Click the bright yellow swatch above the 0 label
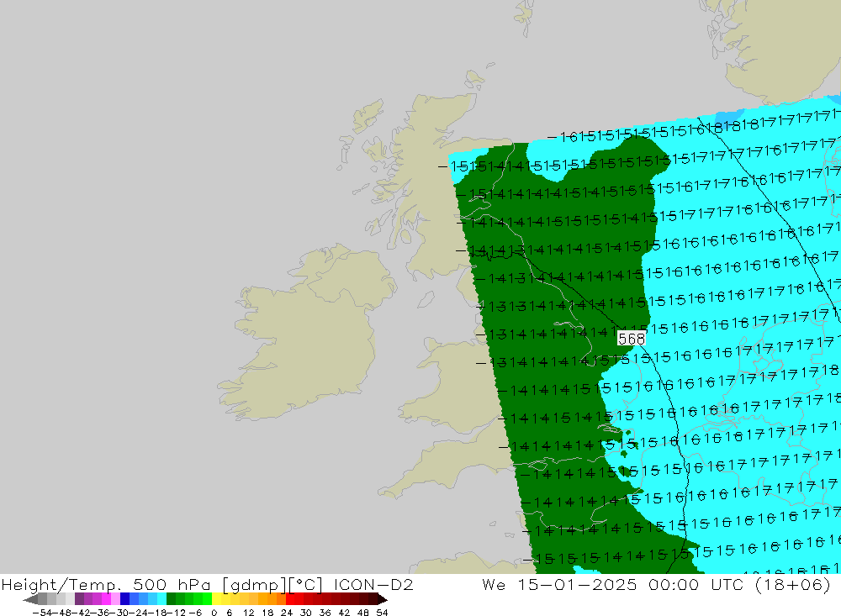The image size is (841, 616). pyautogui.click(x=216, y=599)
